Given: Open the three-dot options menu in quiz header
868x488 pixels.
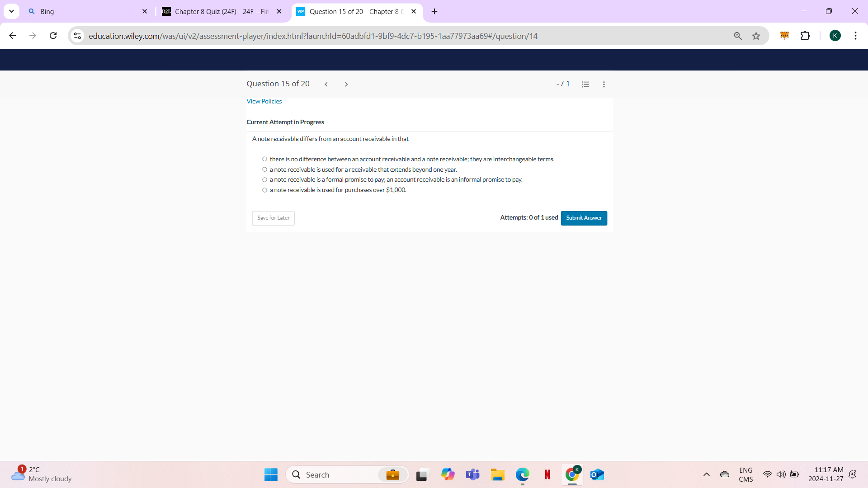Looking at the screenshot, I should pyautogui.click(x=604, y=84).
